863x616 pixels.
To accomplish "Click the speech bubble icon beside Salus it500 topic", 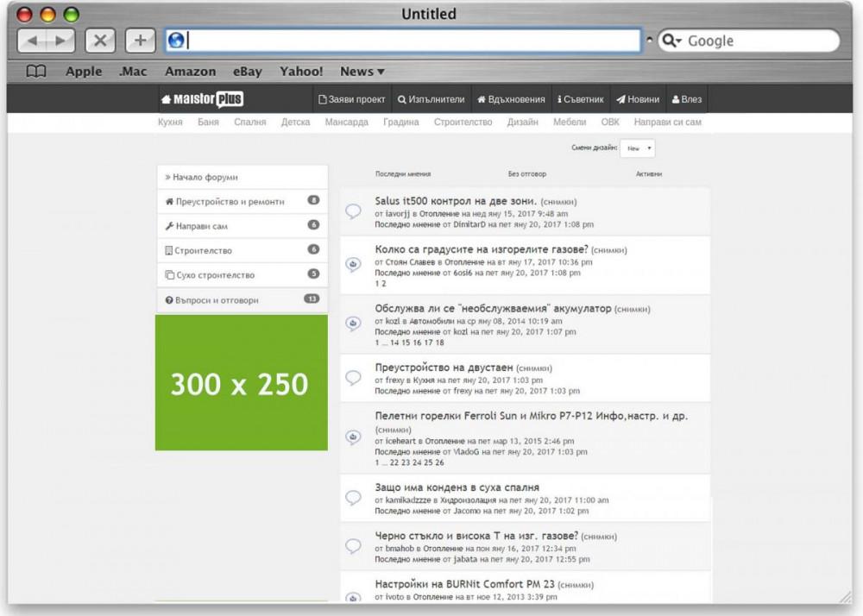I will point(353,211).
